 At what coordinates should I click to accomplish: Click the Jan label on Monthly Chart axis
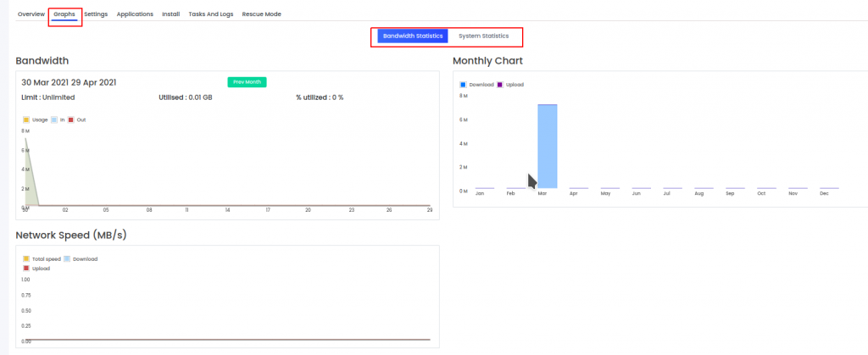(480, 194)
